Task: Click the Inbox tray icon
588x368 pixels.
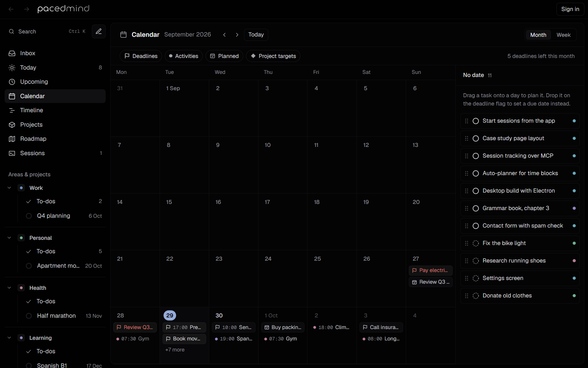Action: [x=12, y=53]
